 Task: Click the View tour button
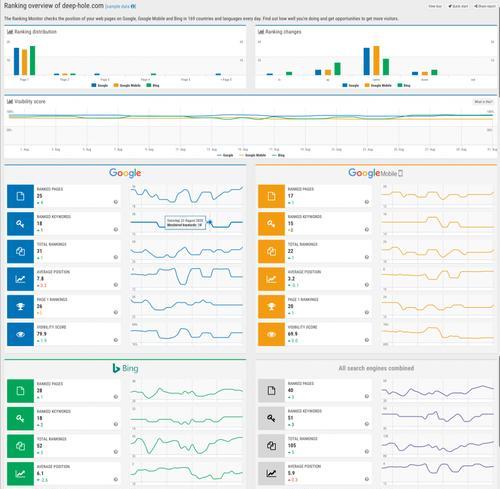435,6
